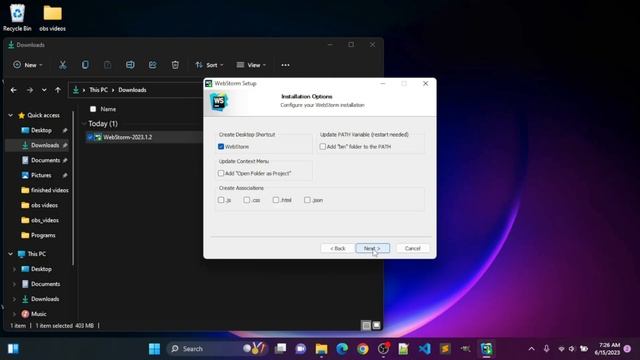Screen dimensions: 640x360
Task: Open the clock and date panel
Action: (607, 349)
